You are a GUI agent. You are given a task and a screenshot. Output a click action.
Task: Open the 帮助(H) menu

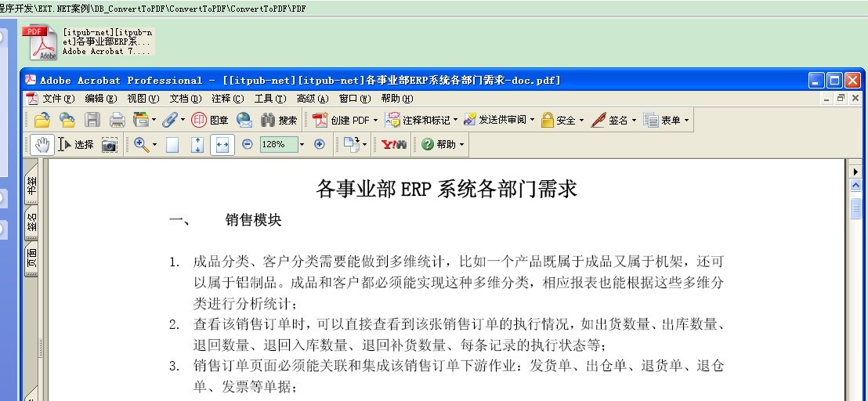point(397,99)
